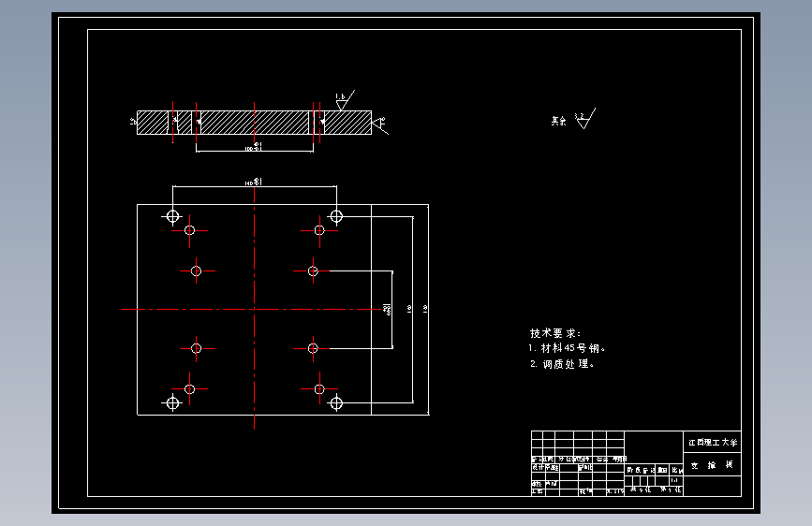Click 江西理工大学 in the title block
This screenshot has width=812, height=526.
tap(713, 442)
